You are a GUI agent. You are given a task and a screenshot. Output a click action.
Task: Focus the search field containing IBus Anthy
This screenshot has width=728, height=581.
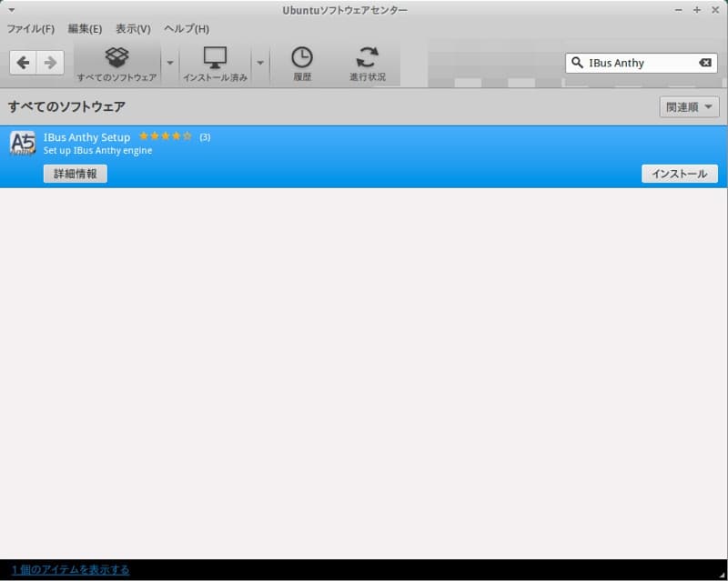642,63
